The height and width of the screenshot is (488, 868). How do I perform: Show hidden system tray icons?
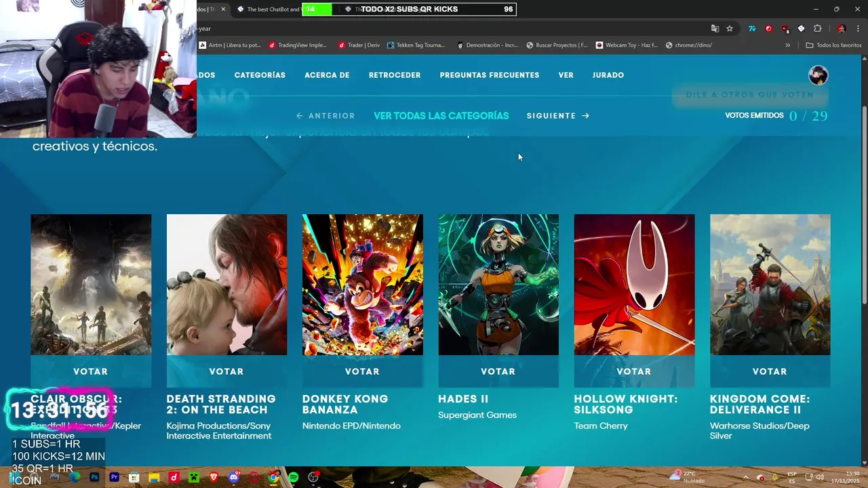tap(745, 477)
